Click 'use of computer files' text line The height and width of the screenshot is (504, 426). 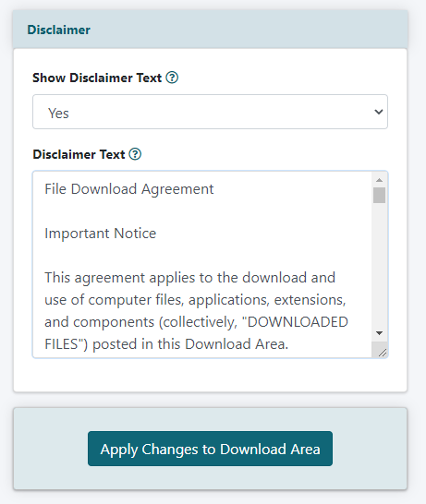[195, 300]
